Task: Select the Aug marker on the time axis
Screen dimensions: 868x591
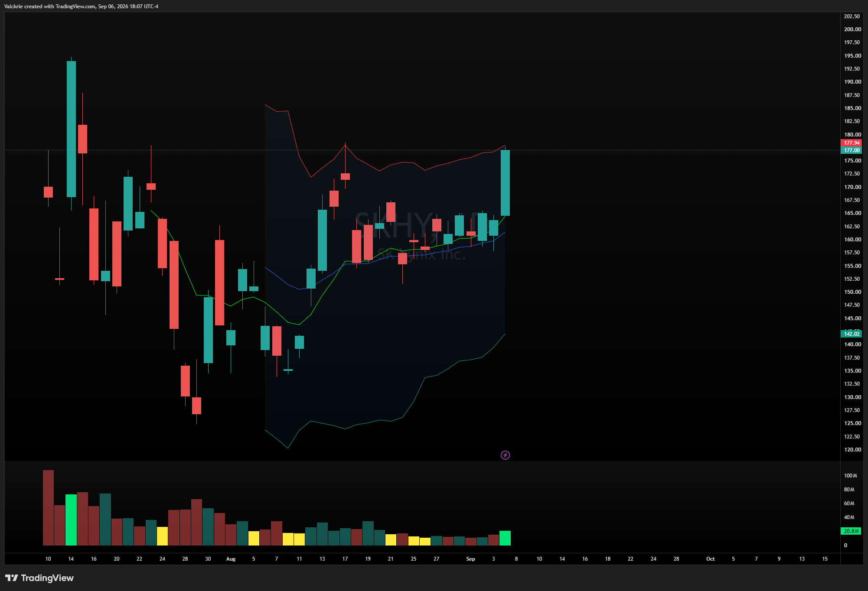Action: (231, 559)
